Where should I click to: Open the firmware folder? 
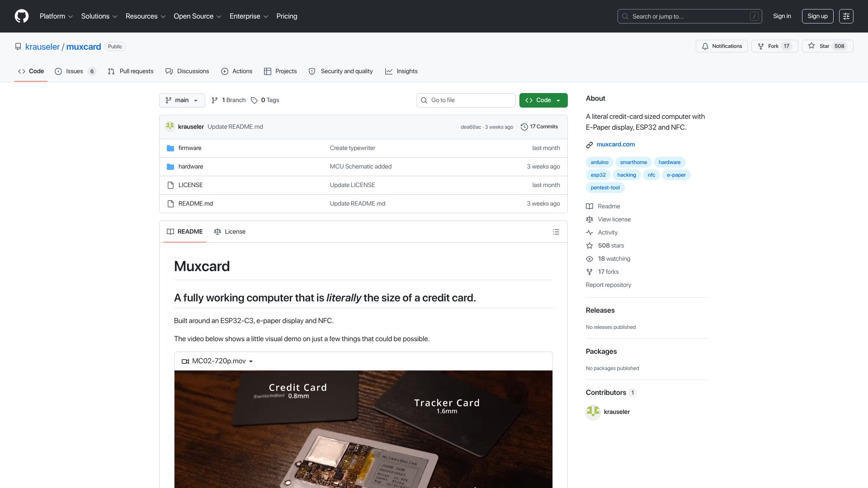tap(190, 148)
